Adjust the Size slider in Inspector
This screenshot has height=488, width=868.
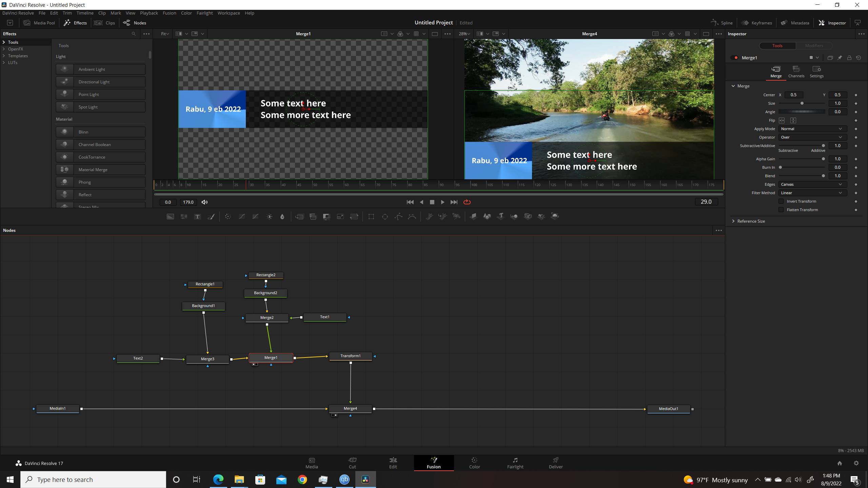802,103
